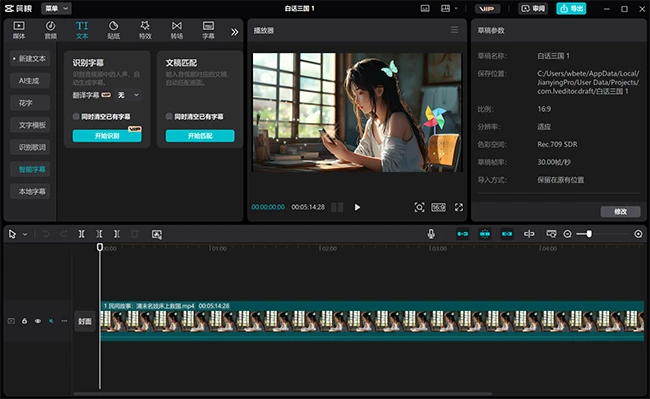Click the microphone record voiceover icon
Viewport: 650px width, 399px height.
click(x=431, y=234)
